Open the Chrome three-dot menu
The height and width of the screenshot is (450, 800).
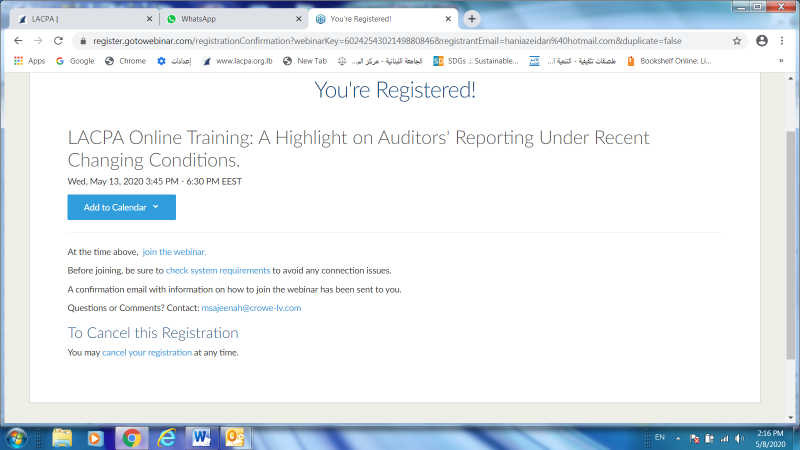pos(782,41)
